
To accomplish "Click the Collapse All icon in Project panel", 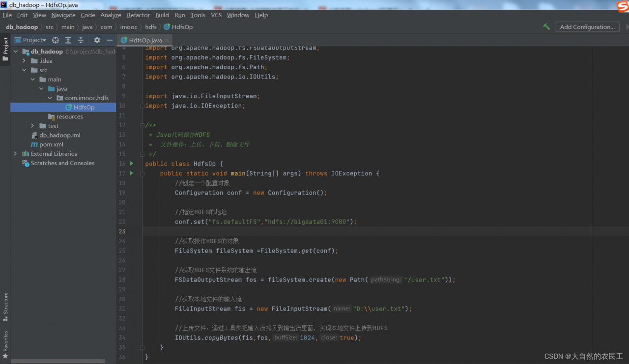I will tap(81, 40).
